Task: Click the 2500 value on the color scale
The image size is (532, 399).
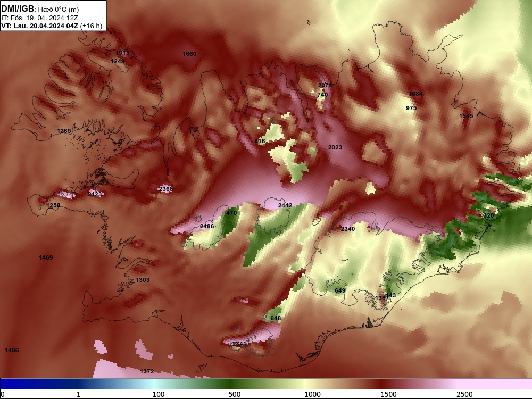Action: coord(464,394)
